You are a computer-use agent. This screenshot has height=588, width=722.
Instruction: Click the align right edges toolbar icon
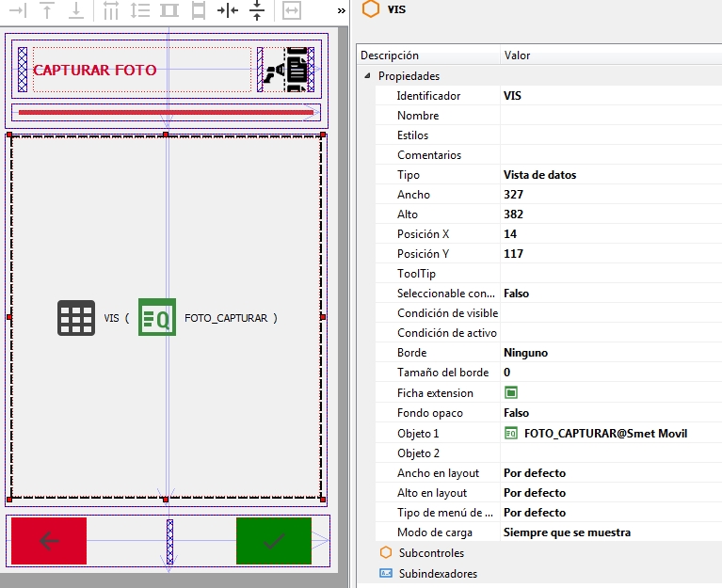[x=18, y=10]
